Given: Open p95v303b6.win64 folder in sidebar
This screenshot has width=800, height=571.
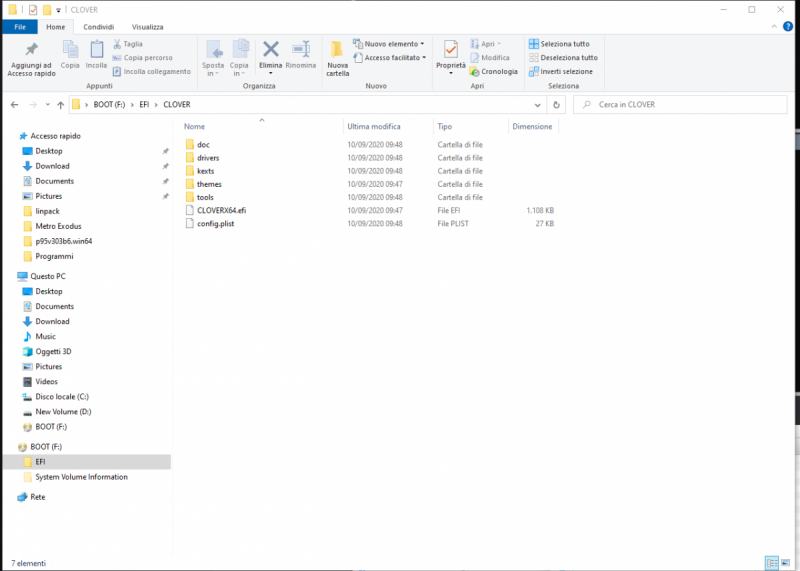Looking at the screenshot, I should [x=64, y=241].
